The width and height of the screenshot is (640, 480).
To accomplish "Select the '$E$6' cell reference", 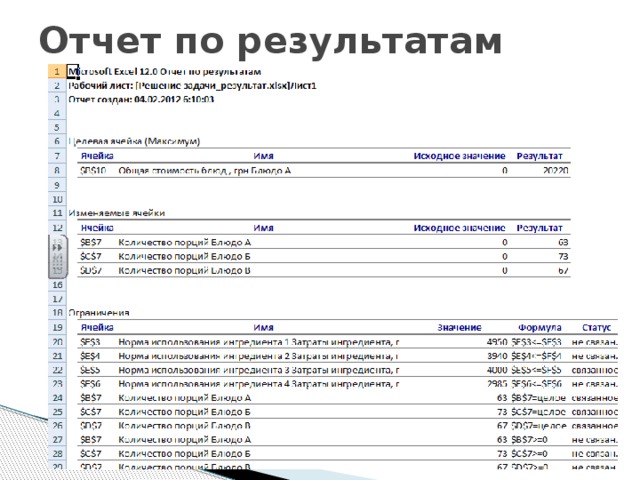I will tap(90, 384).
